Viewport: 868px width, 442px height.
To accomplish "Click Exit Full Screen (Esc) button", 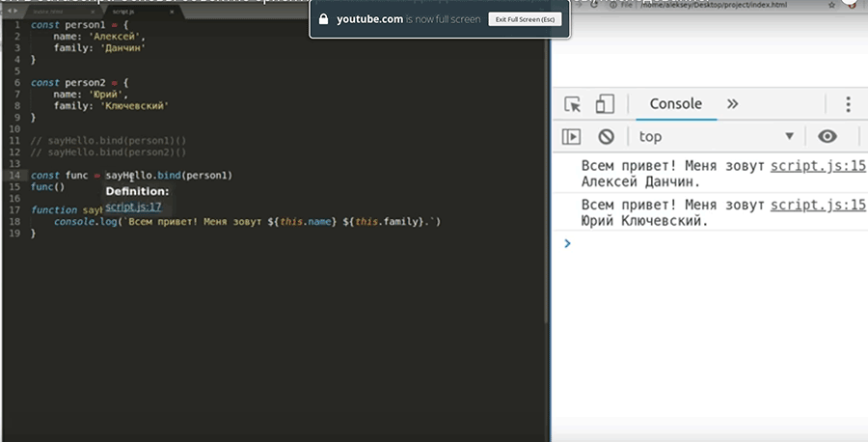I will pos(525,19).
